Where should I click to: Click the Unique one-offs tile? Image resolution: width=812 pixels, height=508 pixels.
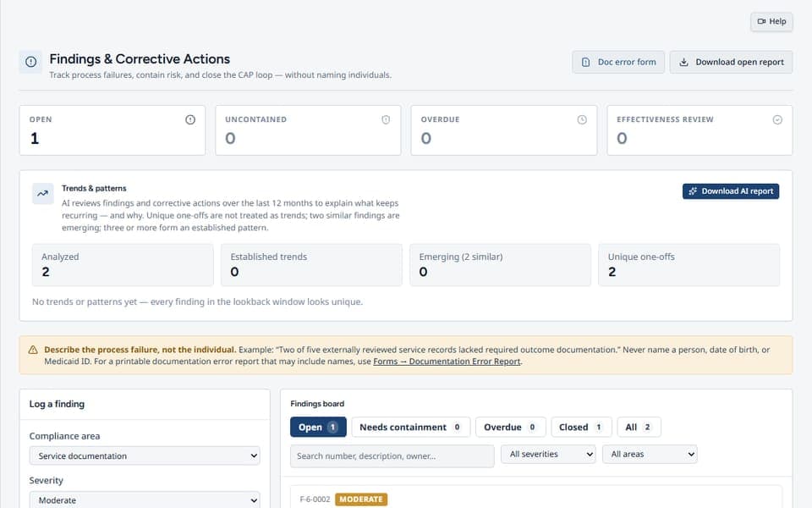point(689,265)
